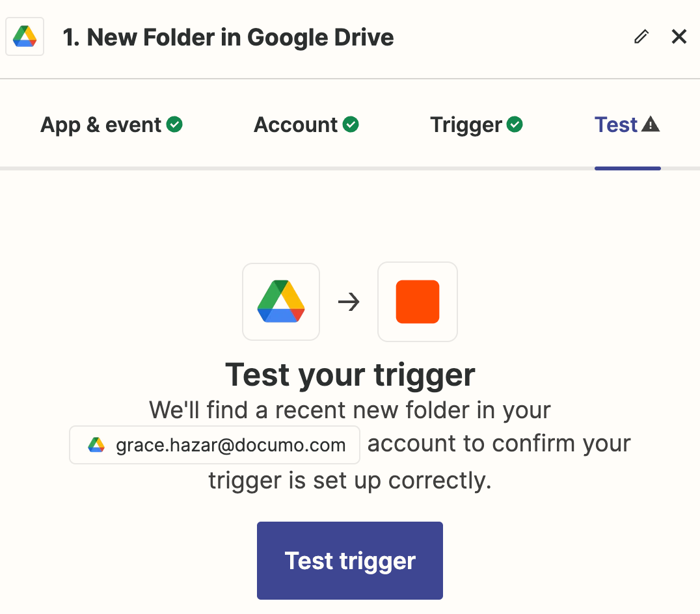Click the pencil icon to rename step

[x=641, y=36]
